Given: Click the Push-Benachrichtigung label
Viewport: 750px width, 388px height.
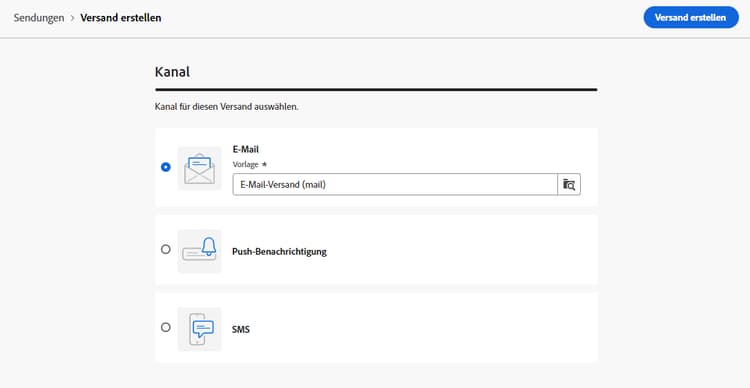Looking at the screenshot, I should click(x=279, y=252).
